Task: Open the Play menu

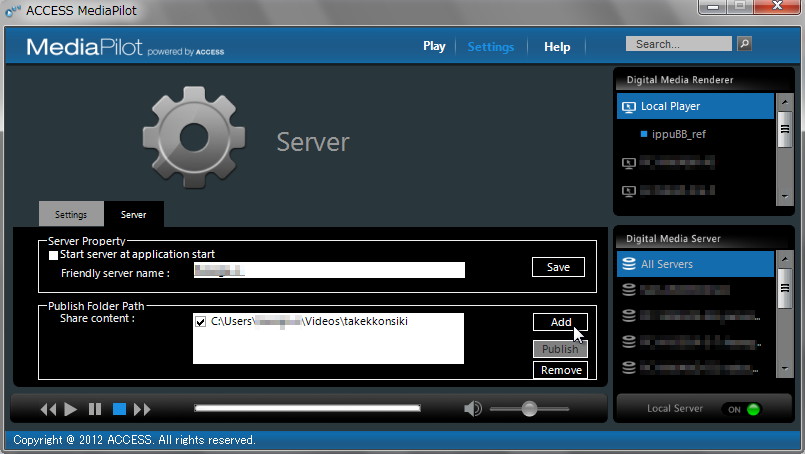Action: click(434, 46)
